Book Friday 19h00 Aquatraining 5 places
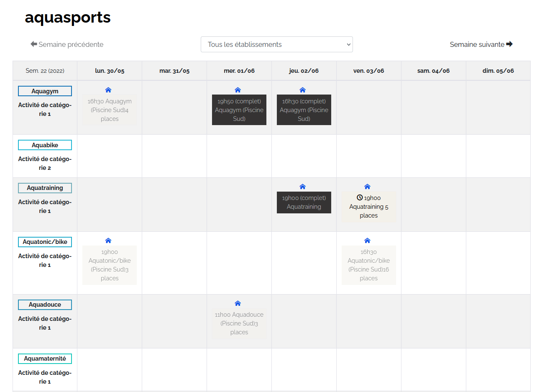 click(369, 207)
